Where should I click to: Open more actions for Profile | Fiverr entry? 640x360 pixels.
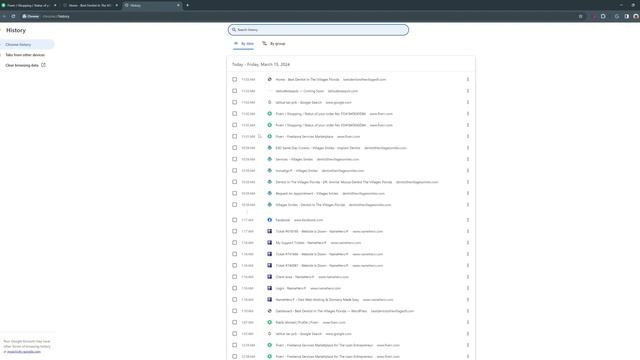point(468,322)
